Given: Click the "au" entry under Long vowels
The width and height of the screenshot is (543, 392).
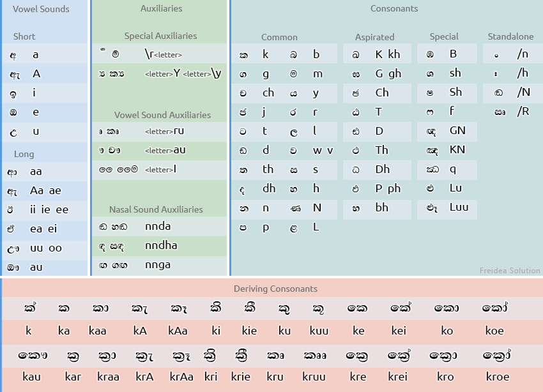Looking at the screenshot, I should point(45,267).
